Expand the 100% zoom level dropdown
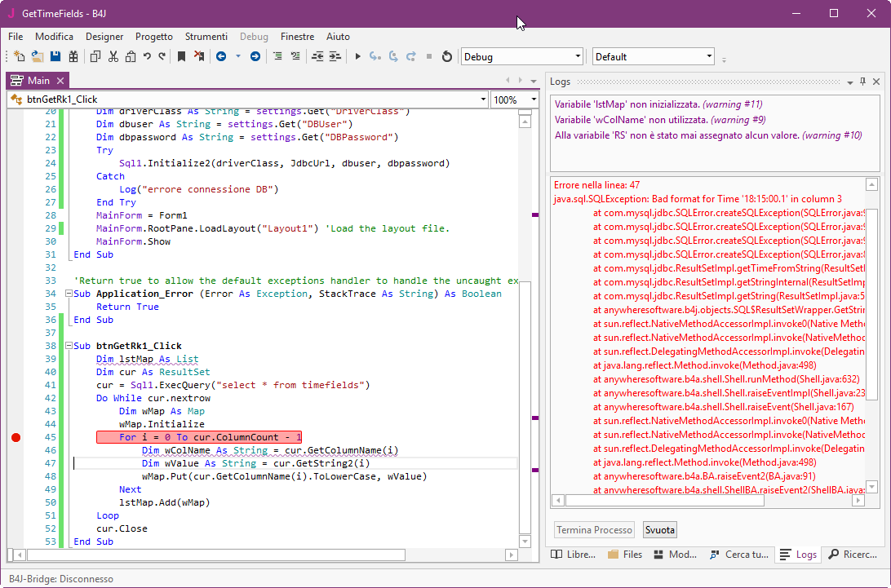 534,99
